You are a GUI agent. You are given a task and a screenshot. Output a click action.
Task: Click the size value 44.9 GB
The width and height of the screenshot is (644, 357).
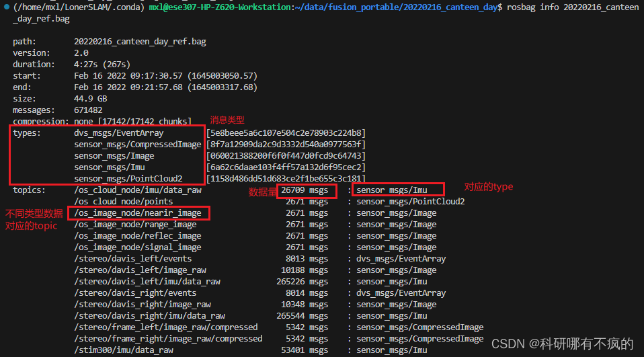point(90,99)
